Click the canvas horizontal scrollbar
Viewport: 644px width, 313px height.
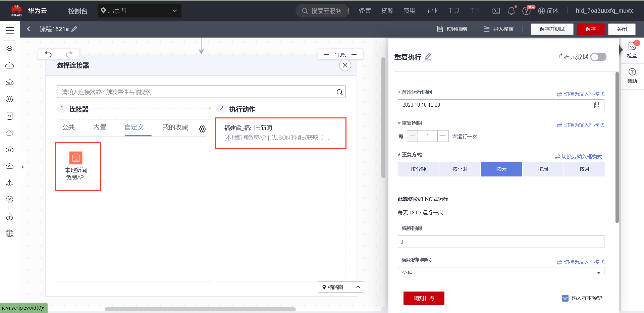tap(200, 309)
